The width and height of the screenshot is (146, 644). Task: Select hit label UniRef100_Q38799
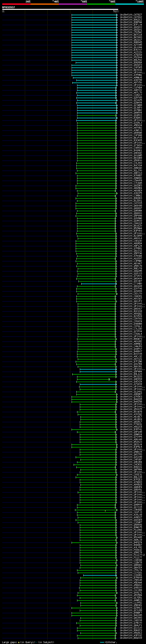coord(131,80)
